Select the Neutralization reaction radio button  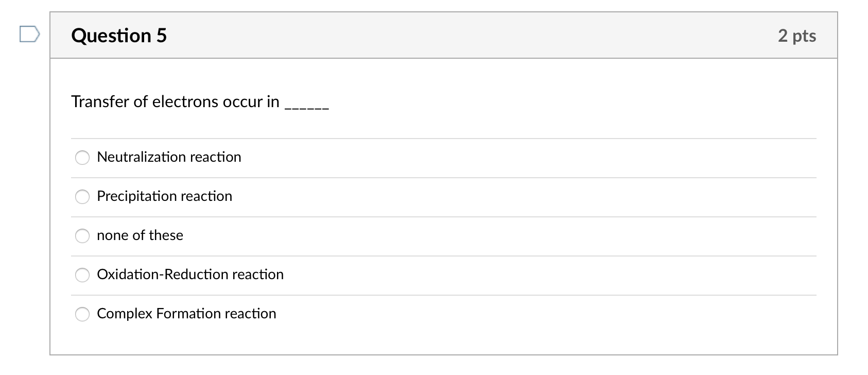coord(82,158)
